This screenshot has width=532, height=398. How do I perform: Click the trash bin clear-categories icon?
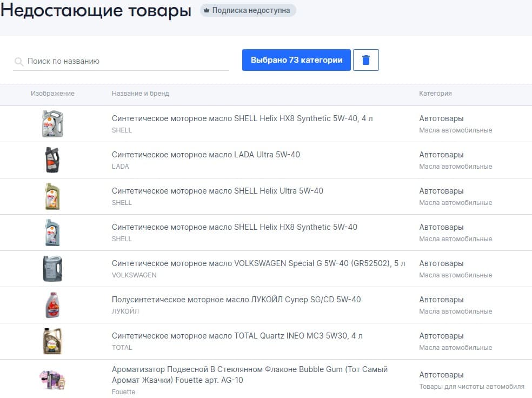(365, 60)
